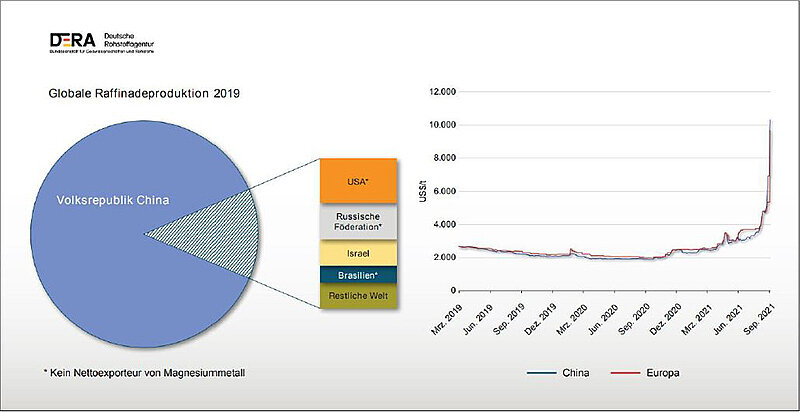Select the Volksrepublik China pie slice
This screenshot has width=800, height=412.
[110, 201]
